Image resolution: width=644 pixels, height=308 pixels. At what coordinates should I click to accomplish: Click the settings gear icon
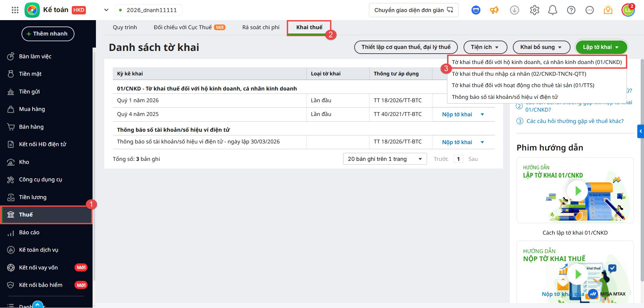534,10
